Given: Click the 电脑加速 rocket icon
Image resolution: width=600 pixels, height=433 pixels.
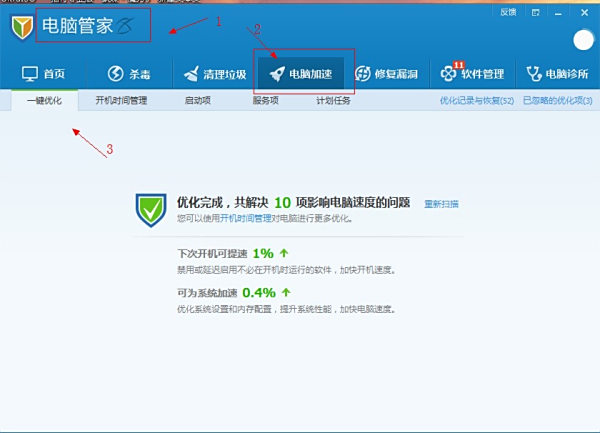Looking at the screenshot, I should click(x=277, y=73).
